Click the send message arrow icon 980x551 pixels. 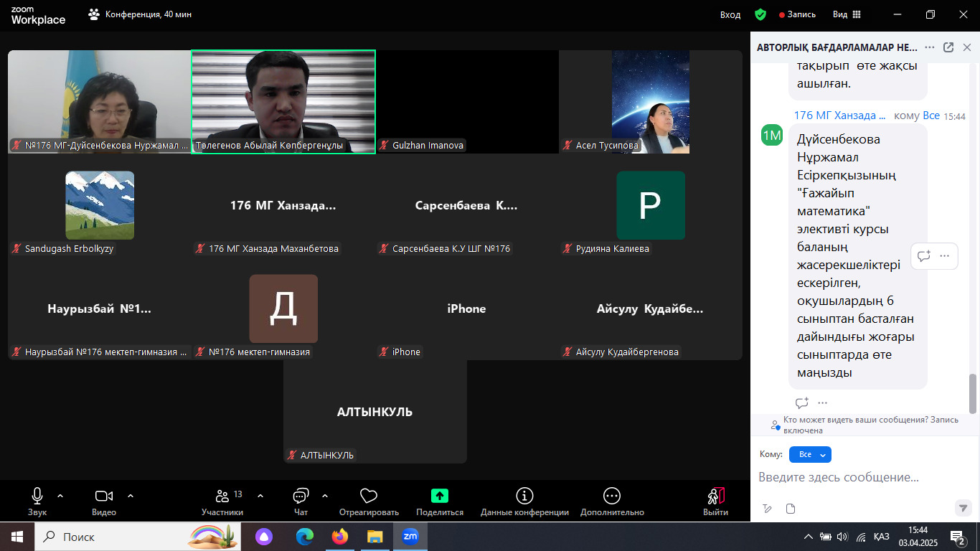[x=963, y=508]
